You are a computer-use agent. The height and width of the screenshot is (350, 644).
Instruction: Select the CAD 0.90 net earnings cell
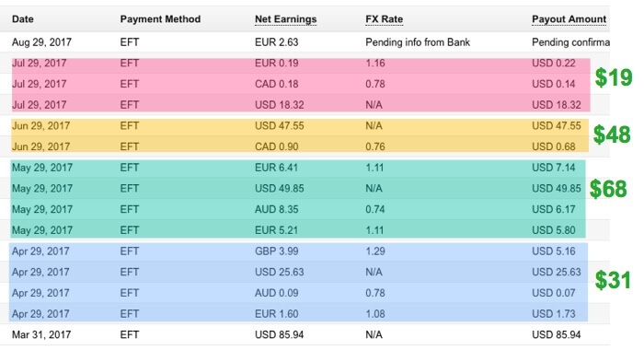pos(276,146)
